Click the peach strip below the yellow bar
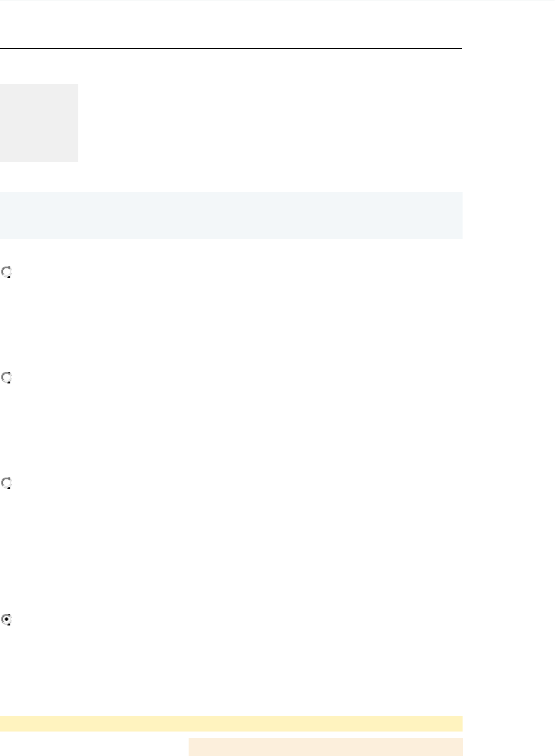Viewport: 555px width, 756px height. (x=325, y=747)
